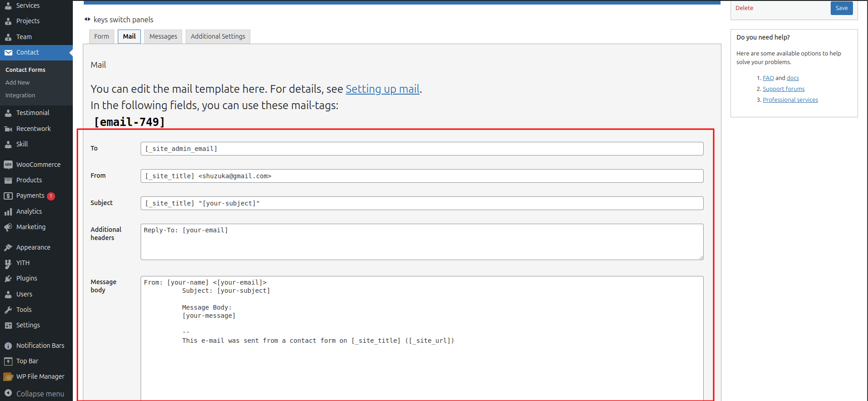The width and height of the screenshot is (868, 401).
Task: Click the Marketing megaphone icon
Action: click(x=8, y=227)
